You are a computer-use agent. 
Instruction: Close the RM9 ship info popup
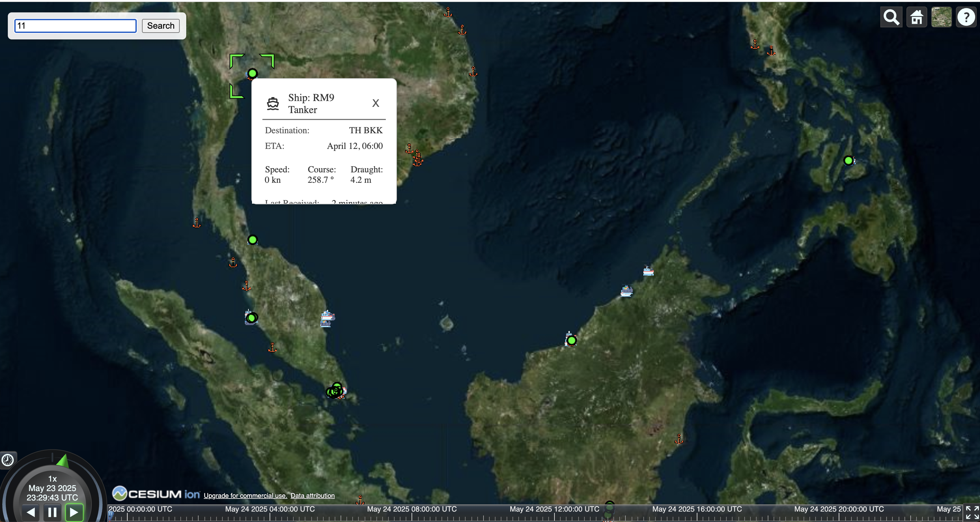click(375, 103)
